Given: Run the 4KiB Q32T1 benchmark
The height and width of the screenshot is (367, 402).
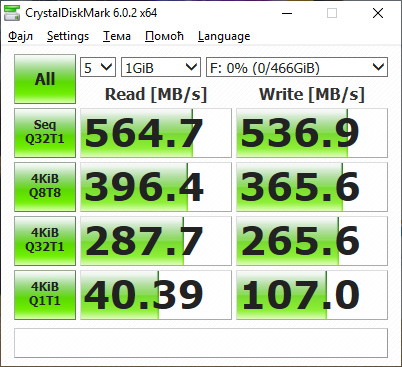Looking at the screenshot, I should (45, 241).
